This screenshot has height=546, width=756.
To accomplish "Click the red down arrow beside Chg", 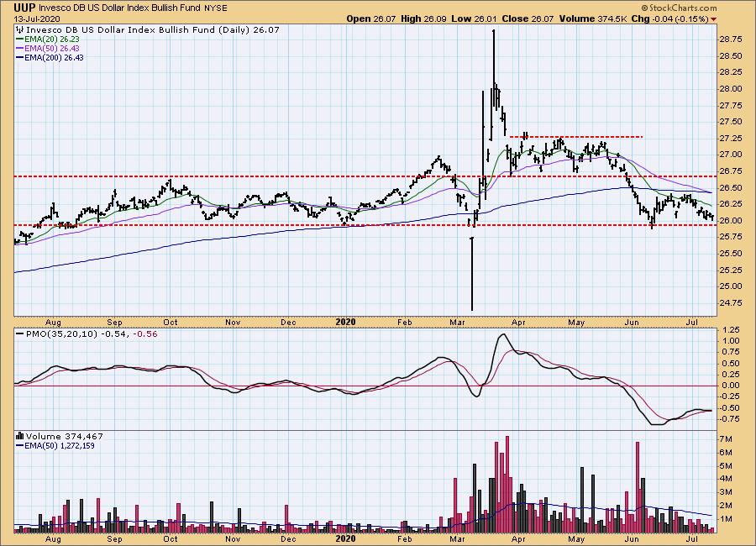I will point(713,19).
